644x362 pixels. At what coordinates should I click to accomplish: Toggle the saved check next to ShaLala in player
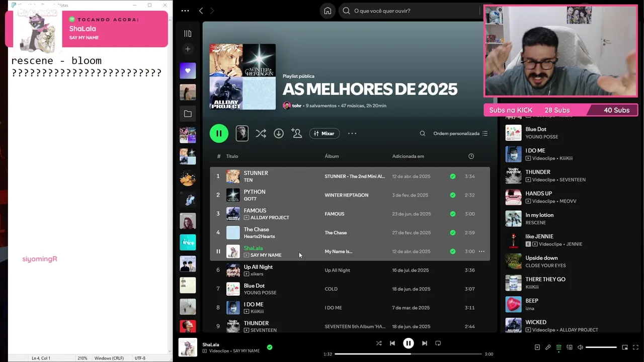[270, 347]
